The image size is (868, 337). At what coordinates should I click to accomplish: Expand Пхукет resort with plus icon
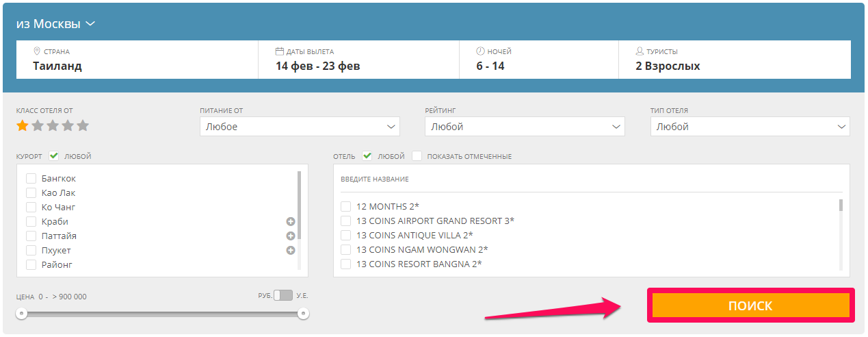coord(290,250)
